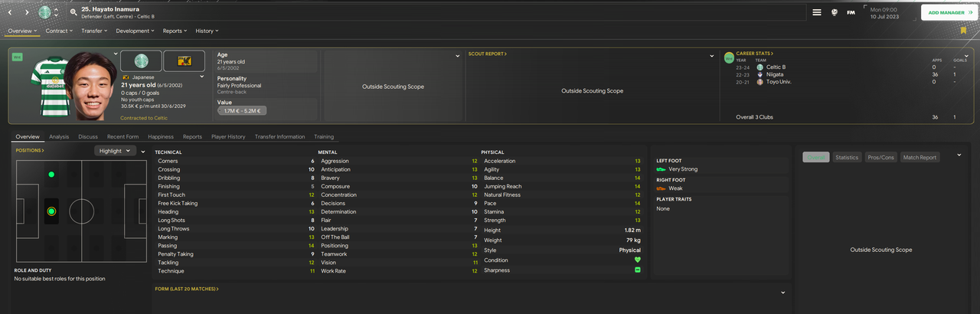
Task: Go back with the left navigation arrow
Action: pyautogui.click(x=9, y=12)
